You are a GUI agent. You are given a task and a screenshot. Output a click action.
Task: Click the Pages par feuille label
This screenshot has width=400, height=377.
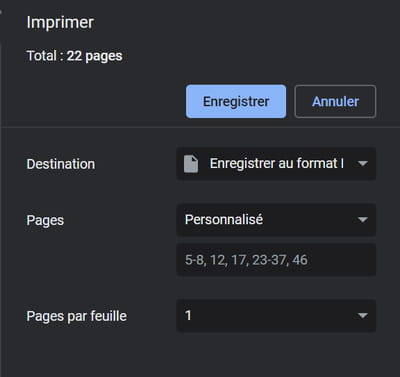(76, 316)
